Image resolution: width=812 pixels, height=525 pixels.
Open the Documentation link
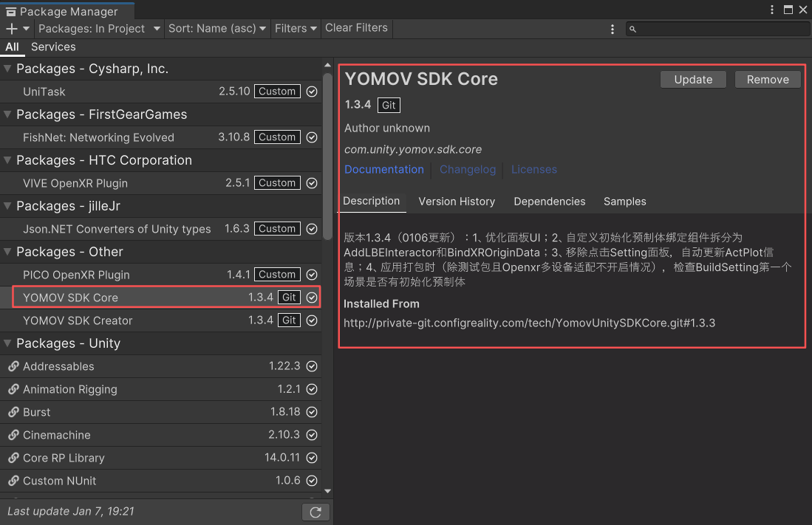tap(383, 170)
